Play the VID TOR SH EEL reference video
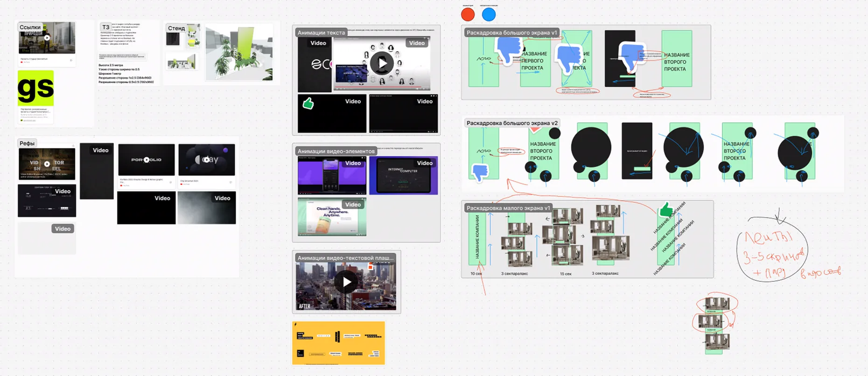Screen dimensions: 868x376 click(x=47, y=164)
